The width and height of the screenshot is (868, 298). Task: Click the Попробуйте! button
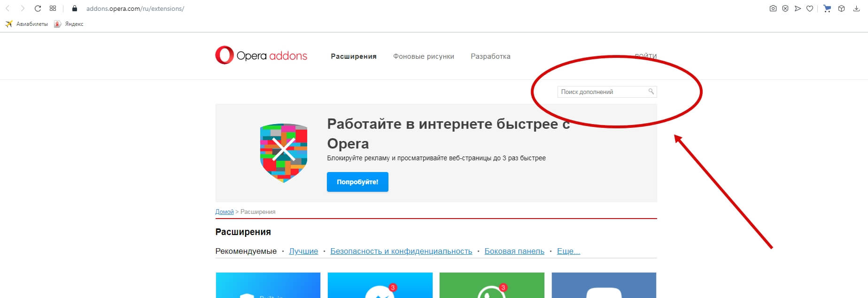point(357,182)
